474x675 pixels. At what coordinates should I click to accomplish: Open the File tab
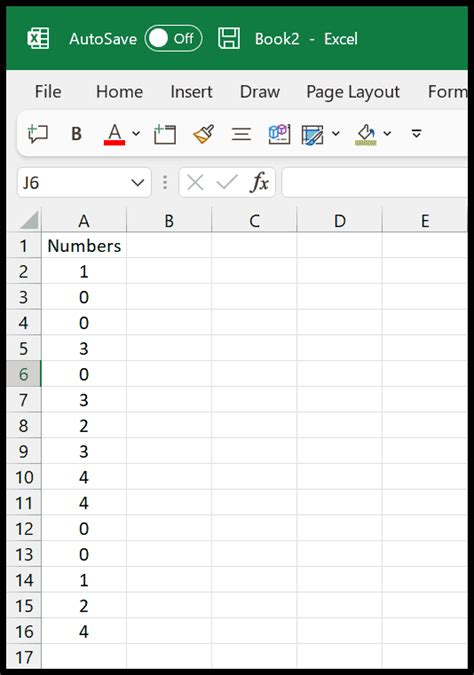48,92
